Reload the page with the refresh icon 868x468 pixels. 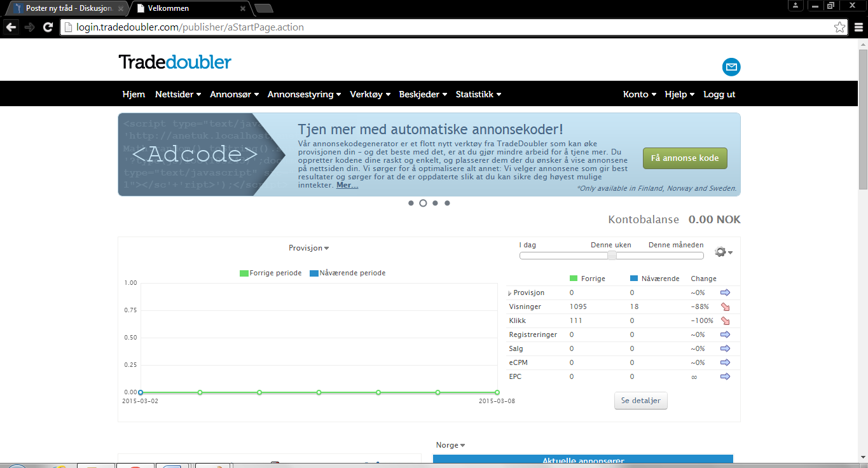click(48, 27)
